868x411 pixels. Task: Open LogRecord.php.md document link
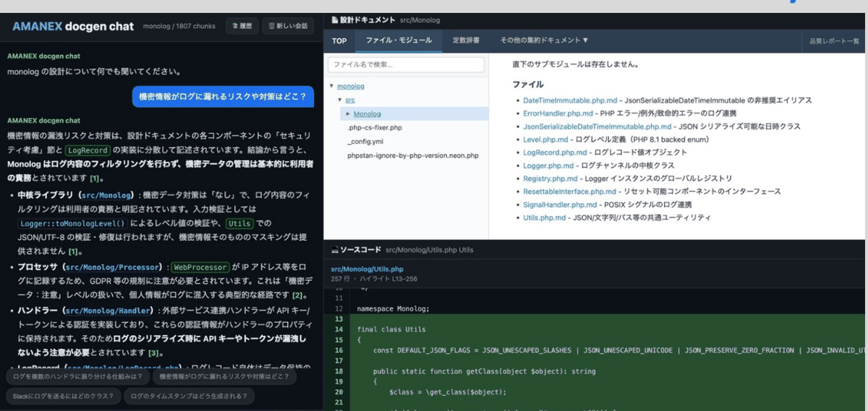coord(555,153)
